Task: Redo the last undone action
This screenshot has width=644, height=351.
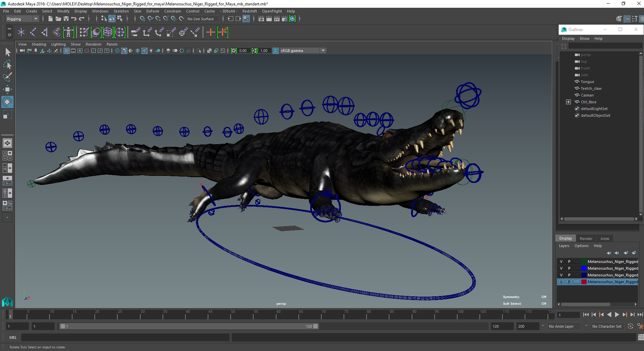Action: coord(82,19)
